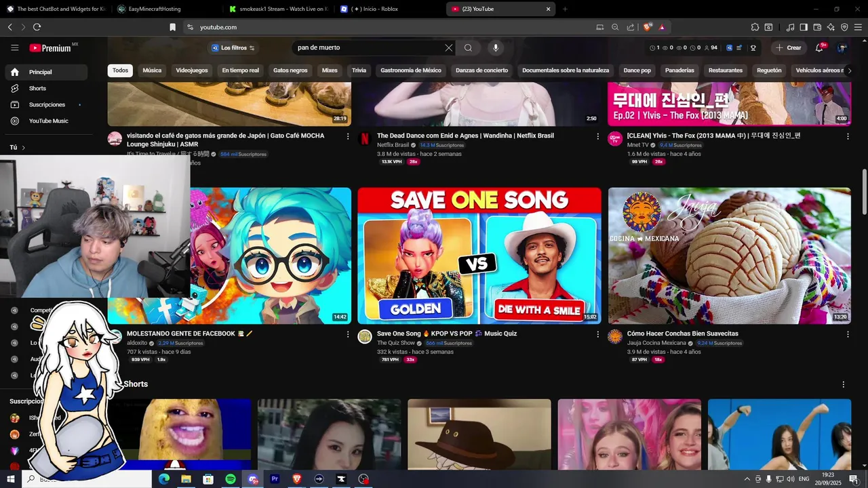Select the Gatos negros chip
Viewport: 868px width, 488px height.
click(x=290, y=70)
